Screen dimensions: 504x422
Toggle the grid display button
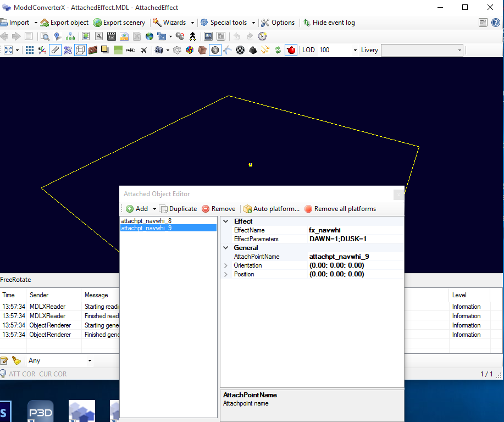pyautogui.click(x=30, y=50)
